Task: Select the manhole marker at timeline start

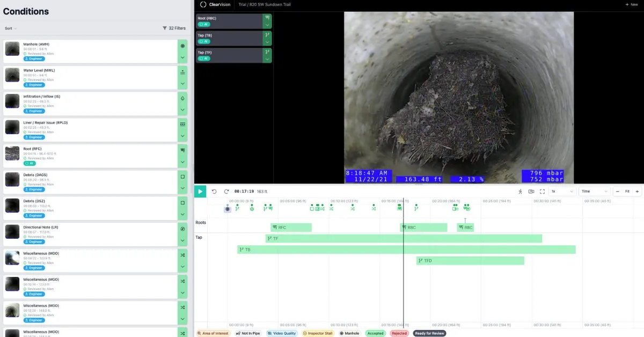Action: click(x=228, y=209)
